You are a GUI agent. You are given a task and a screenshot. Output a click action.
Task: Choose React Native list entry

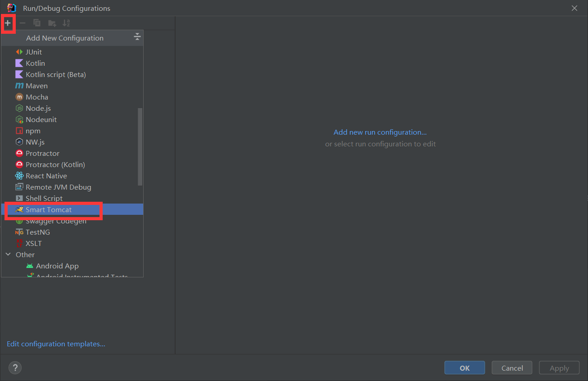point(72,176)
